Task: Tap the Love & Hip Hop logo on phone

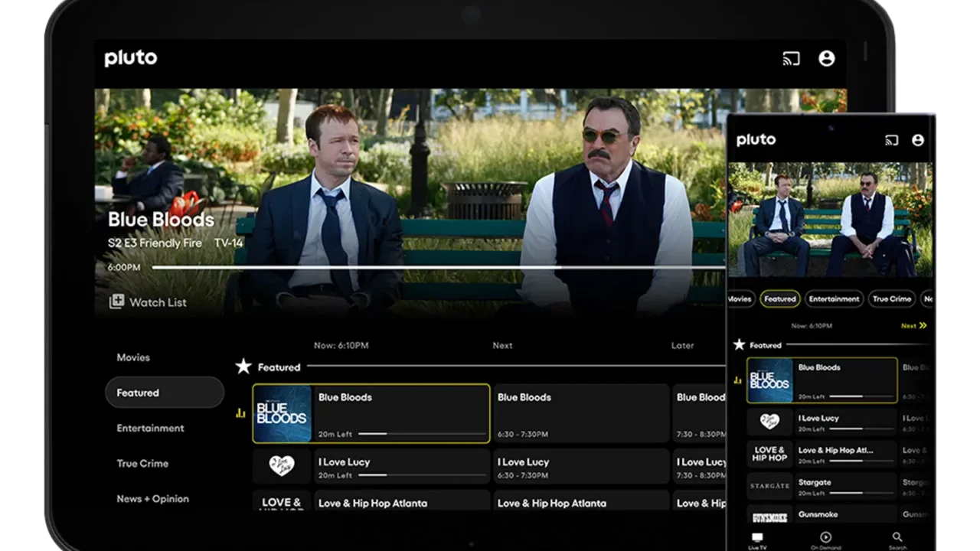Action: pos(769,454)
